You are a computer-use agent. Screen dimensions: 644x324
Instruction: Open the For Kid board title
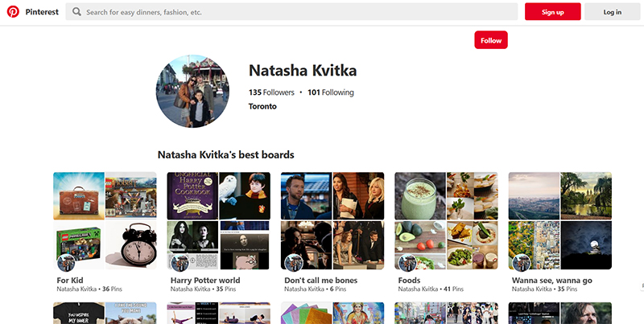[71, 281]
